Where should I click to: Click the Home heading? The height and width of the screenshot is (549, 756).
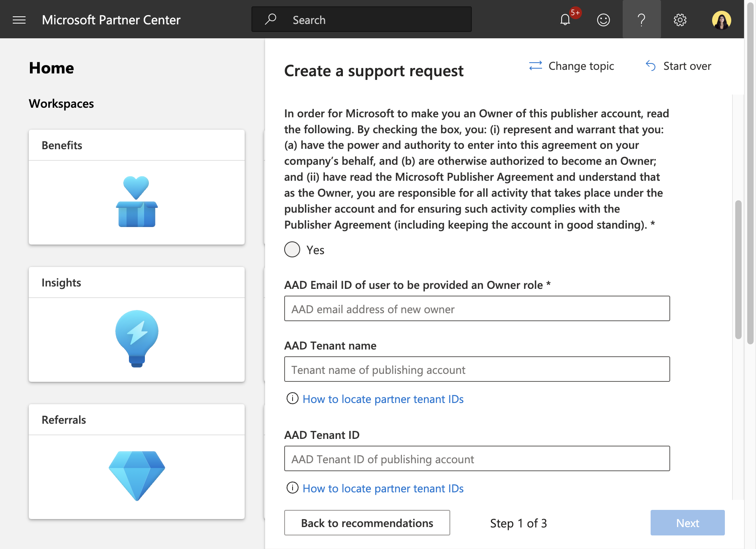point(51,68)
